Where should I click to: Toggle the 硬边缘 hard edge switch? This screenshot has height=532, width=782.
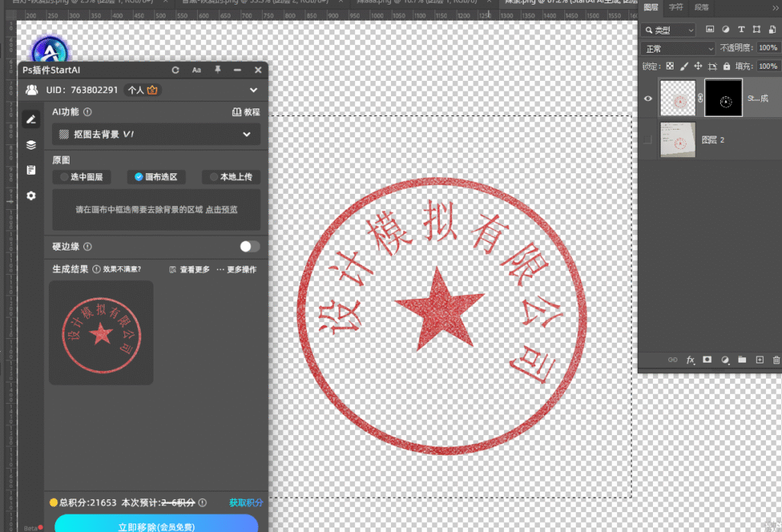point(250,247)
